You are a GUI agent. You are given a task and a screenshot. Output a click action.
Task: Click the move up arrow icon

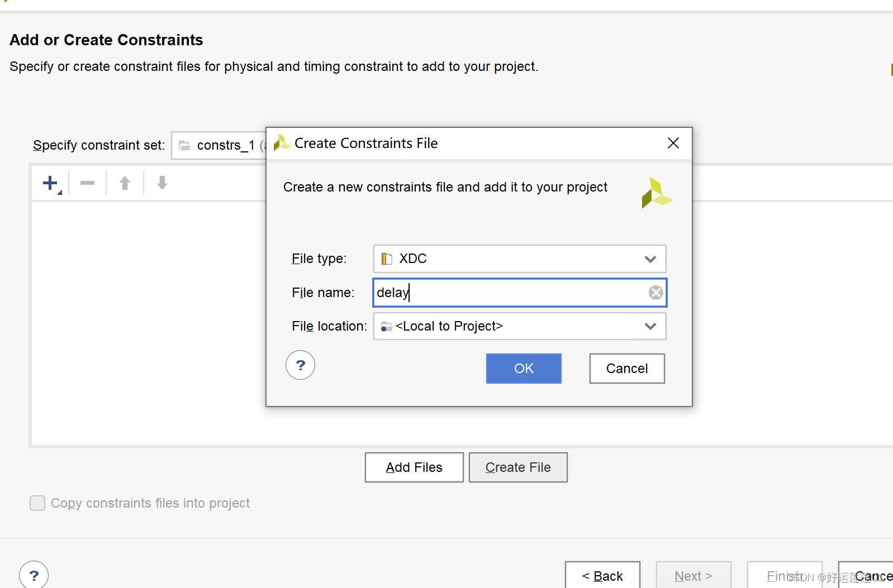(x=125, y=183)
